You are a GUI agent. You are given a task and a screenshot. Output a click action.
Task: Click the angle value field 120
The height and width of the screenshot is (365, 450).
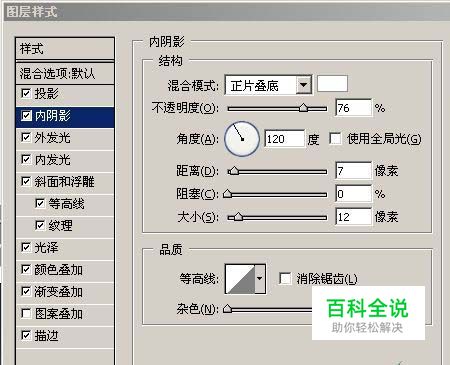[x=284, y=139]
